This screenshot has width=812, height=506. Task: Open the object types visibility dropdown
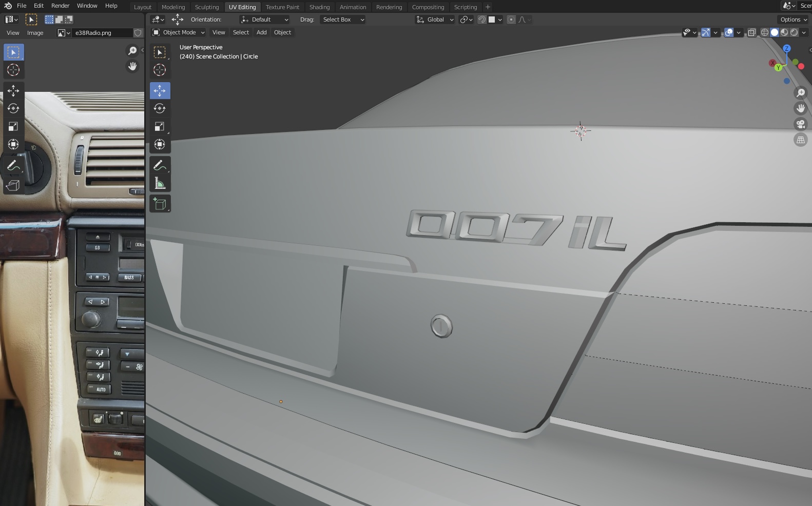pyautogui.click(x=690, y=32)
